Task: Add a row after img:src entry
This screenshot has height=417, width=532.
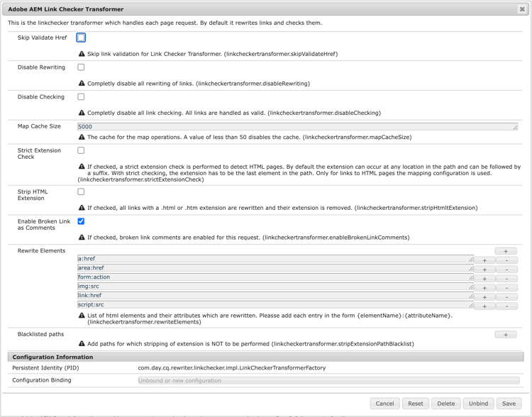Action: click(x=484, y=288)
